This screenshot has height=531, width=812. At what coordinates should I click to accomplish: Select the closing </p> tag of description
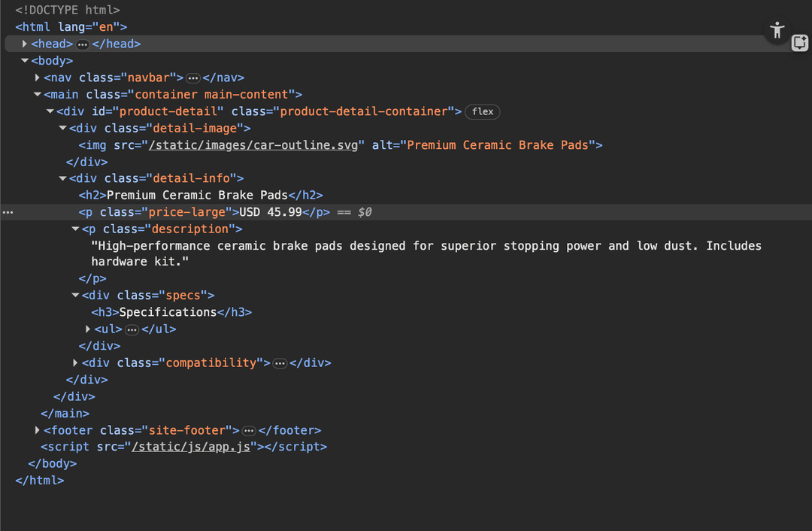click(92, 279)
